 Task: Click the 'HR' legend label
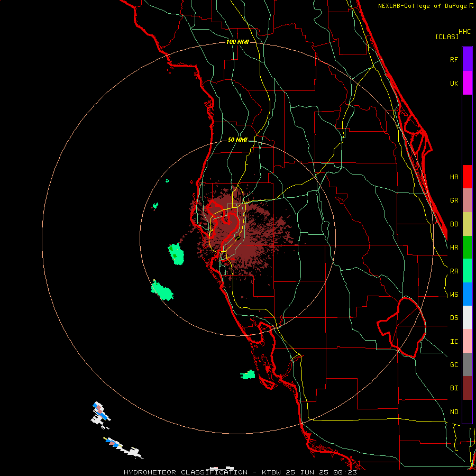454,248
